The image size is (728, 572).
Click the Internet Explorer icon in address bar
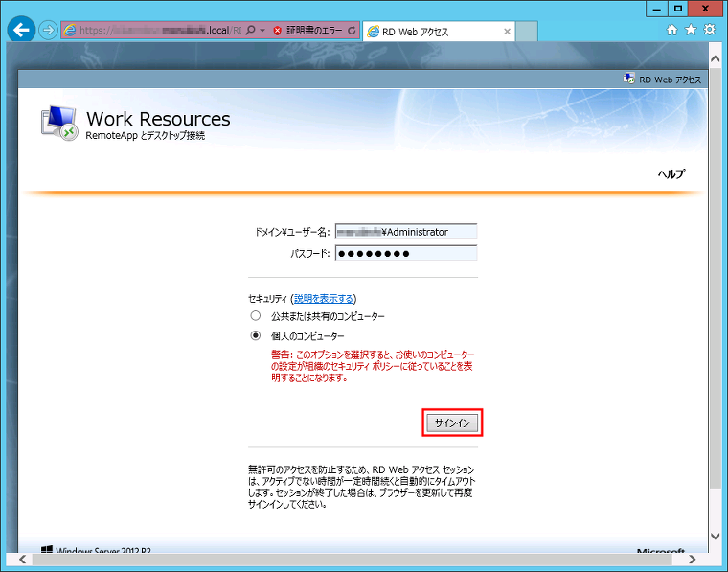click(70, 31)
